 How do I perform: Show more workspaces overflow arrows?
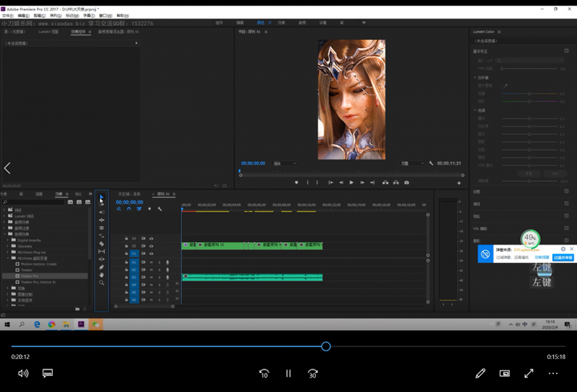click(364, 22)
